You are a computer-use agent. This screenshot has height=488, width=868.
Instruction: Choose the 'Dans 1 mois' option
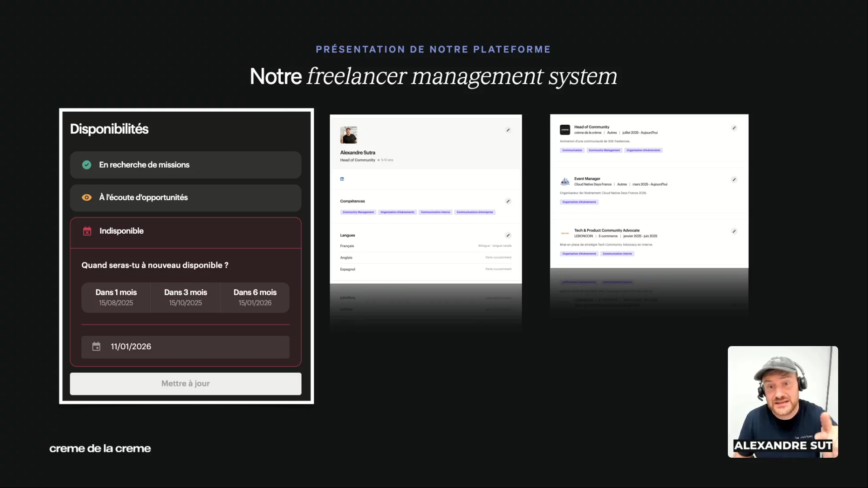pyautogui.click(x=116, y=297)
